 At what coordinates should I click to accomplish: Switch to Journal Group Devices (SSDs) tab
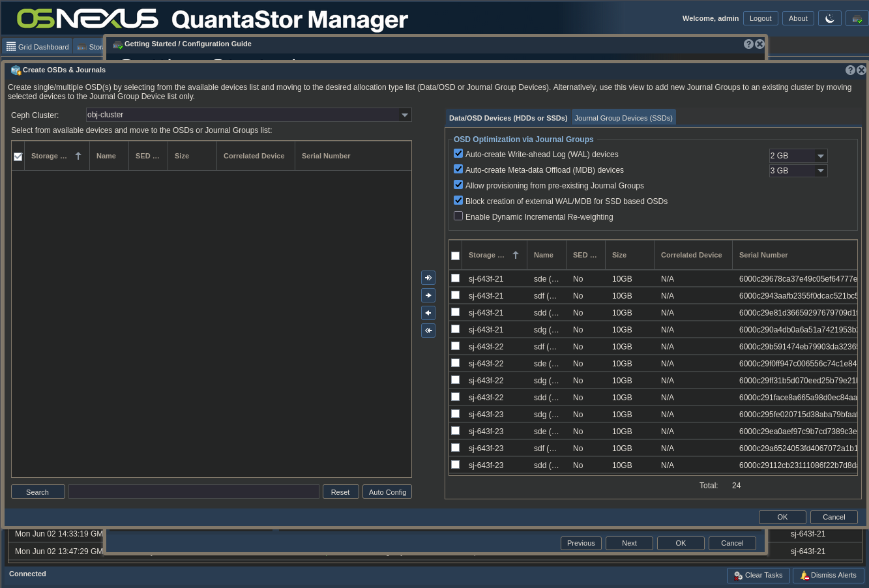tap(623, 118)
